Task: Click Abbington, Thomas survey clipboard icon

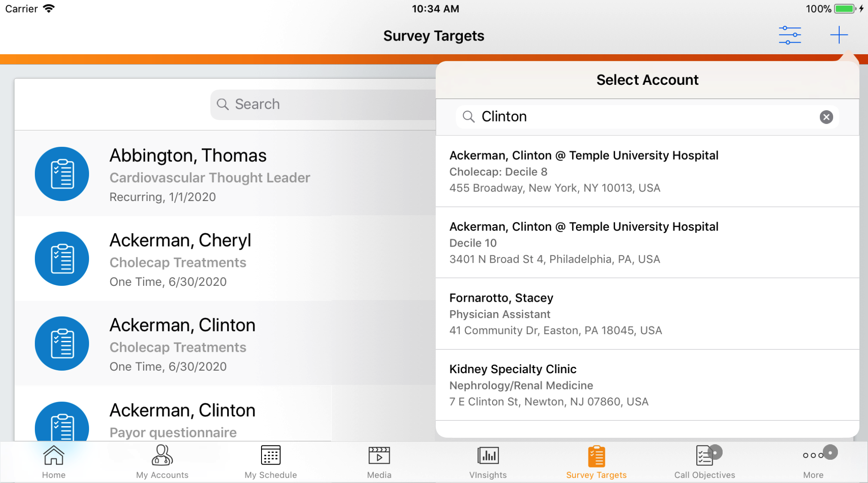Action: coord(62,174)
